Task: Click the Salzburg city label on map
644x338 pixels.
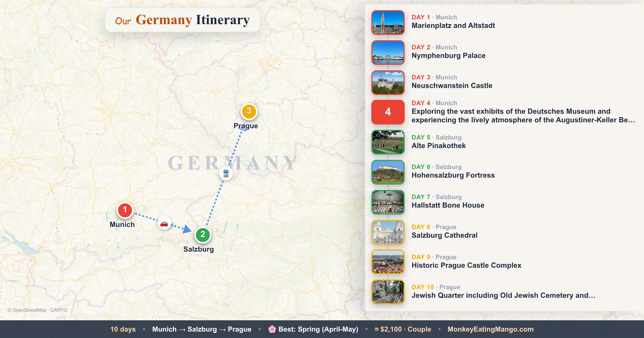Action: (x=199, y=249)
